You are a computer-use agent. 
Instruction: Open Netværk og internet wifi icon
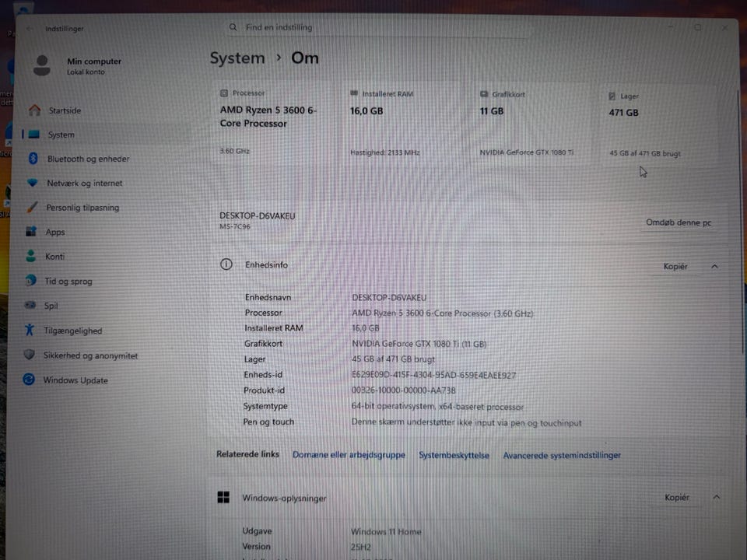point(32,182)
